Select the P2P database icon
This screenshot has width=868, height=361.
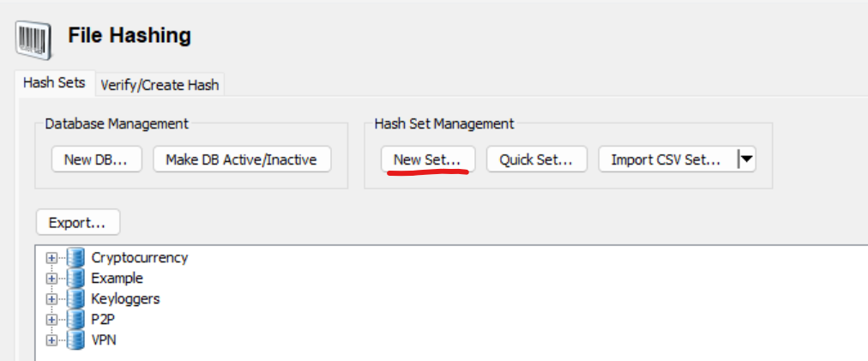pos(75,320)
